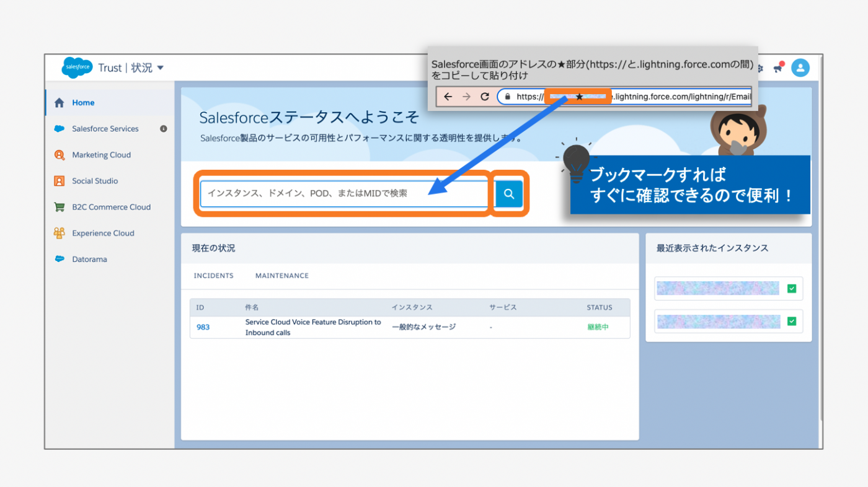Viewport: 868px width, 487px height.
Task: Open Salesforce Services in the sidebar
Action: [105, 129]
